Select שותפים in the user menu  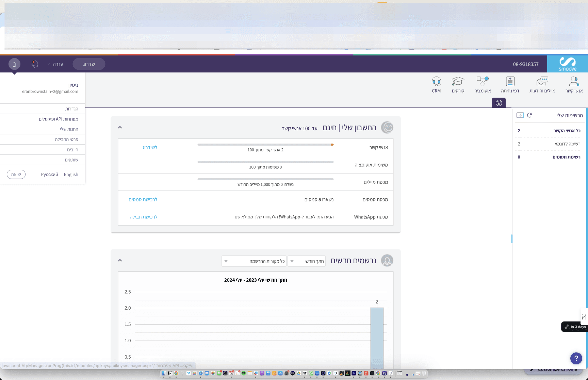pos(43,160)
